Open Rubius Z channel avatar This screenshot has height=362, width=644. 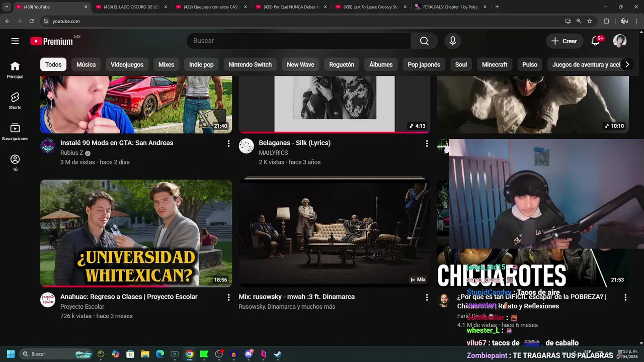48,146
